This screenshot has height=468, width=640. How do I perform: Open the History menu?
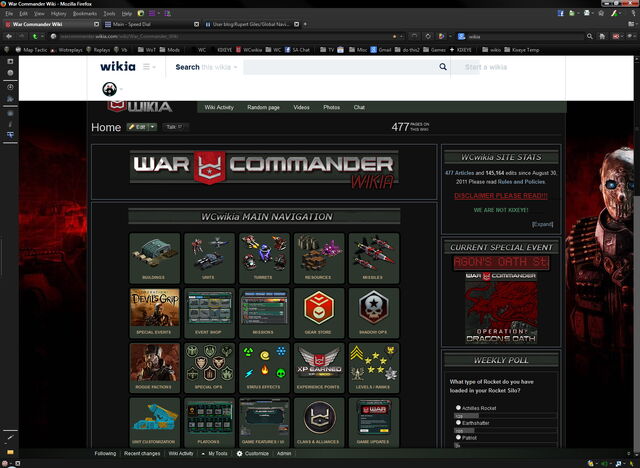[x=59, y=13]
